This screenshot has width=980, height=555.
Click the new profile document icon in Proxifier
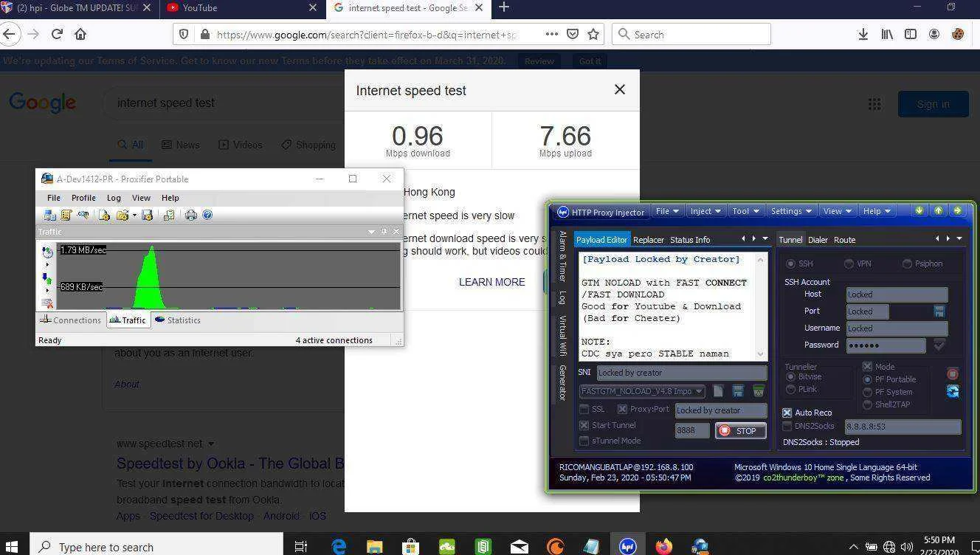(104, 215)
